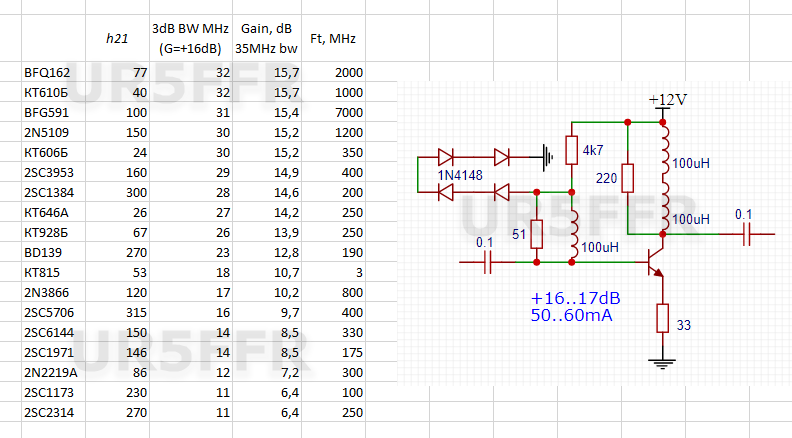Select Ft value 3 in КТ815 row

tap(333, 272)
